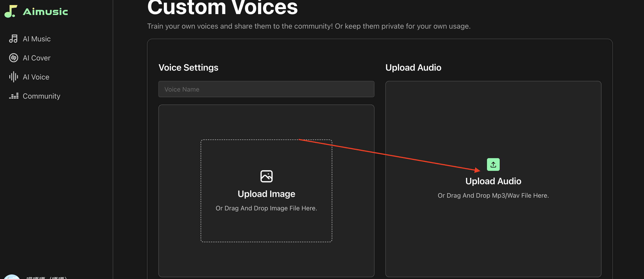Click 'Or Drag And Drop Mp3/Wav File Here.' text
This screenshot has width=644, height=279.
(493, 195)
